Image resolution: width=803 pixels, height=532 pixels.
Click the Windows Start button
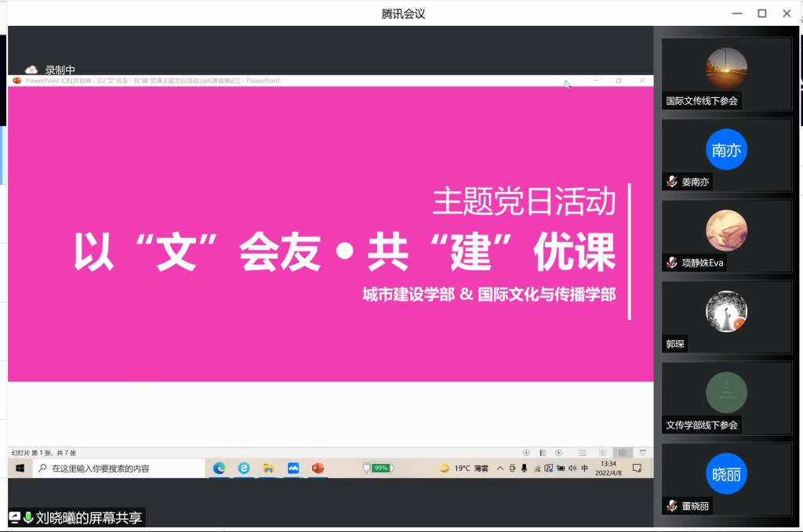(20, 469)
